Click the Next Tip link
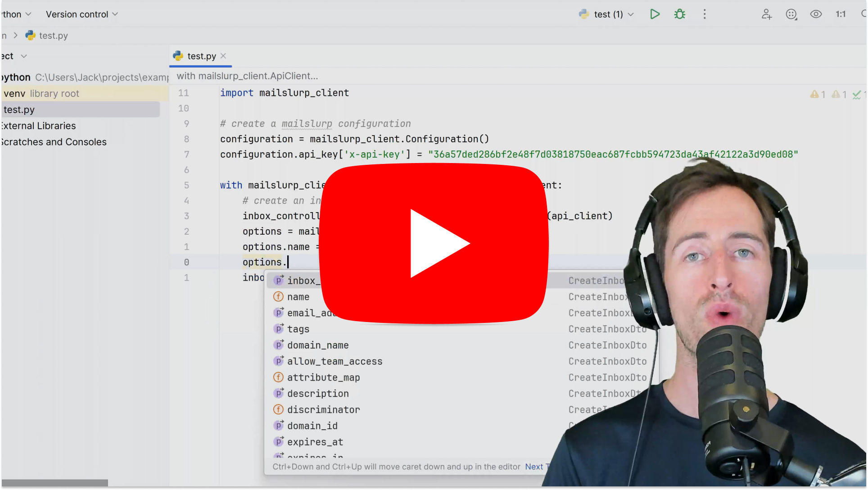868x490 pixels. pos(534,467)
